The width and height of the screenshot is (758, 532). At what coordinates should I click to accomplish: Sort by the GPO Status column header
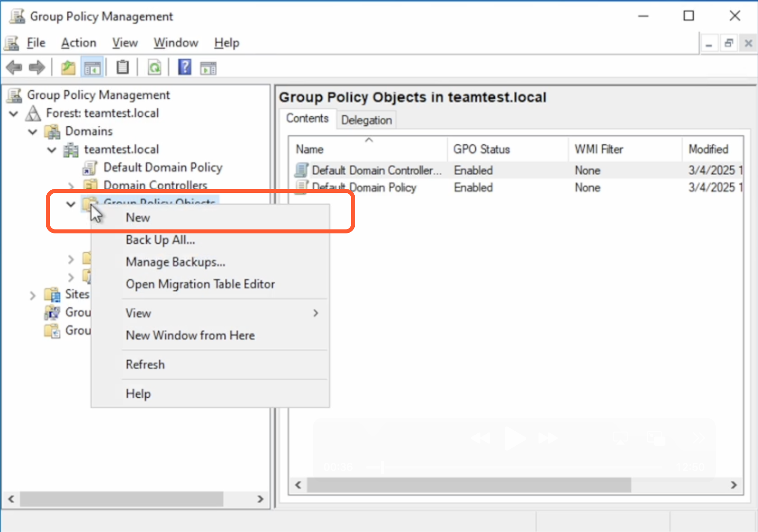coord(482,149)
